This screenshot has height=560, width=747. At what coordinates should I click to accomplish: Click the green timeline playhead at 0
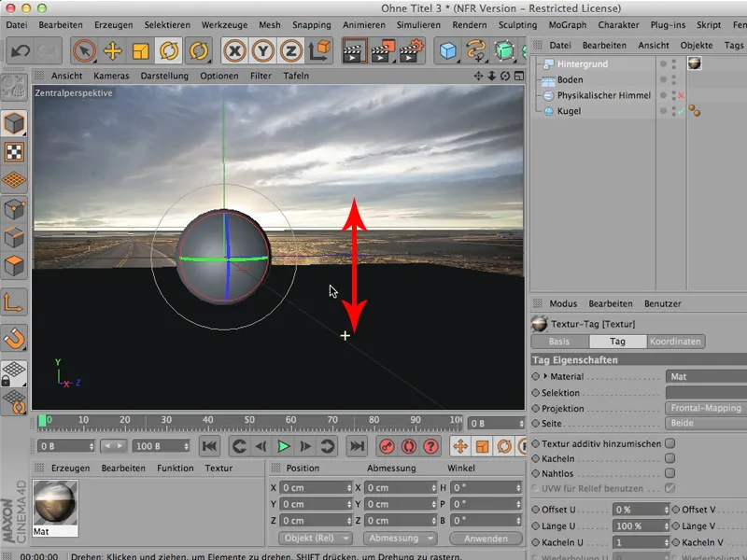pyautogui.click(x=42, y=421)
